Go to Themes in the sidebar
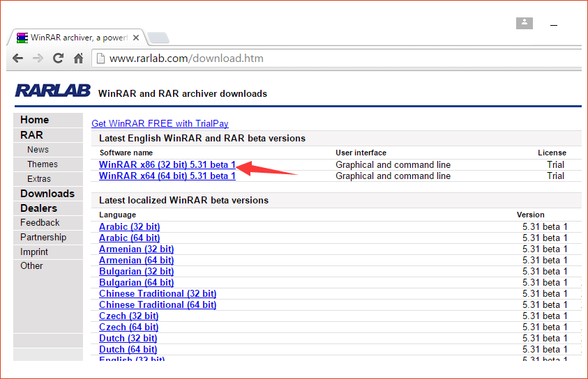 (43, 164)
